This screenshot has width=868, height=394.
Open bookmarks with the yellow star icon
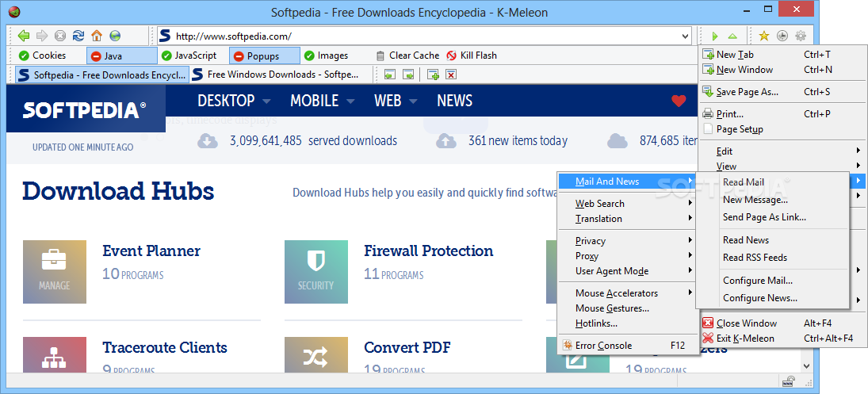(x=764, y=36)
